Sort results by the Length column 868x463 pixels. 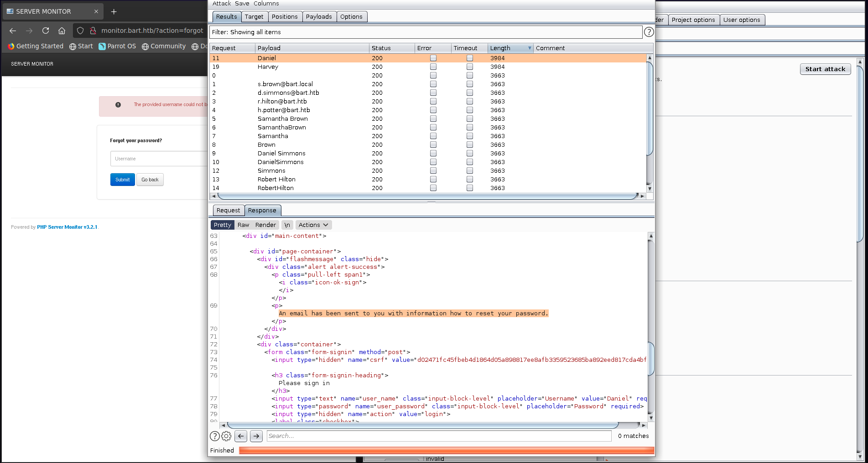(510, 48)
